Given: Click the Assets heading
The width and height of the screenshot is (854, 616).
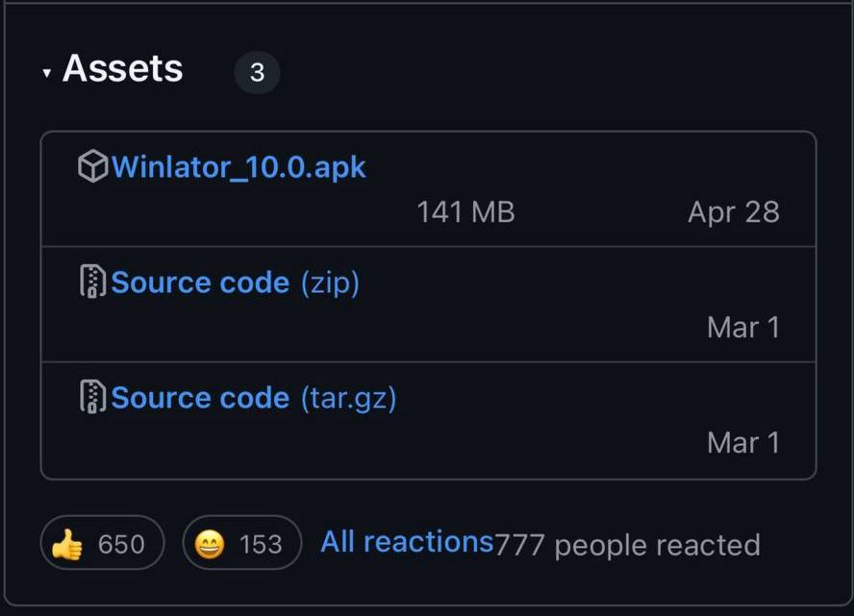Looking at the screenshot, I should (x=122, y=68).
